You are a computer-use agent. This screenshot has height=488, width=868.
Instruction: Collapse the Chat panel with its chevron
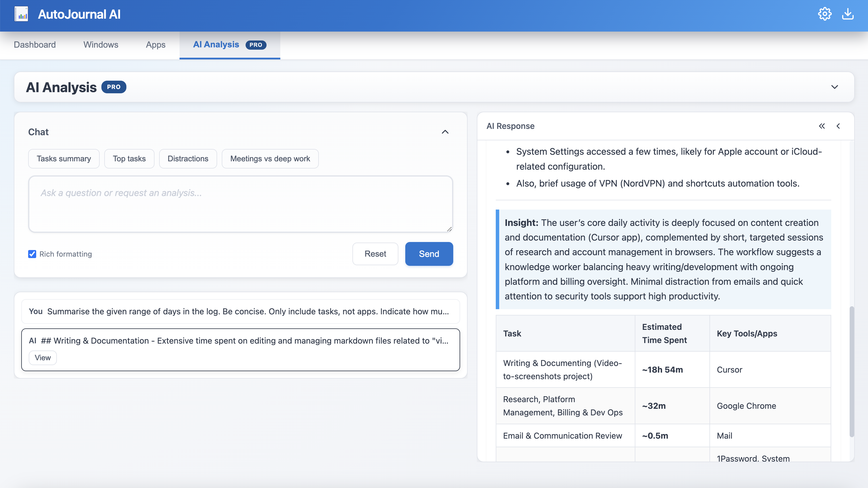(x=445, y=132)
